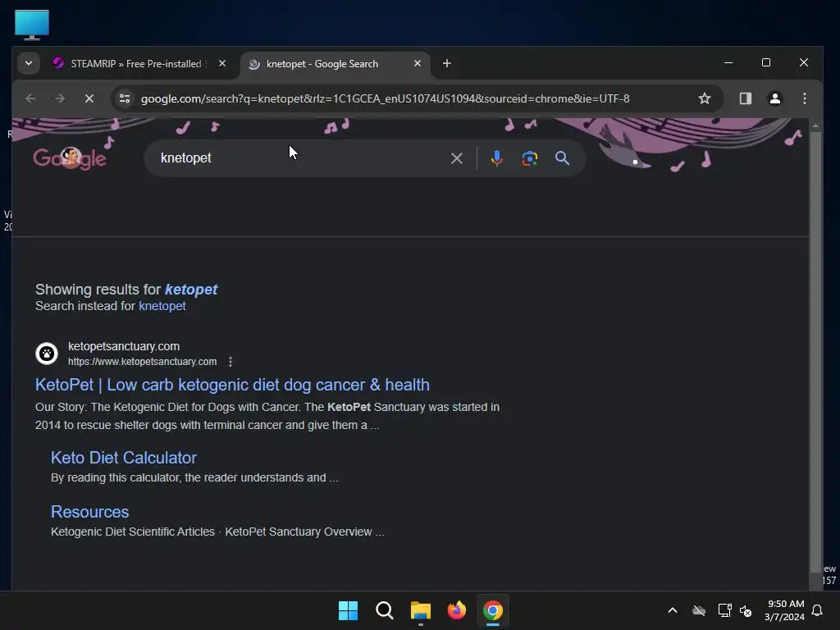This screenshot has width=840, height=630.
Task: Open Chrome three-dot menu
Action: tap(805, 98)
